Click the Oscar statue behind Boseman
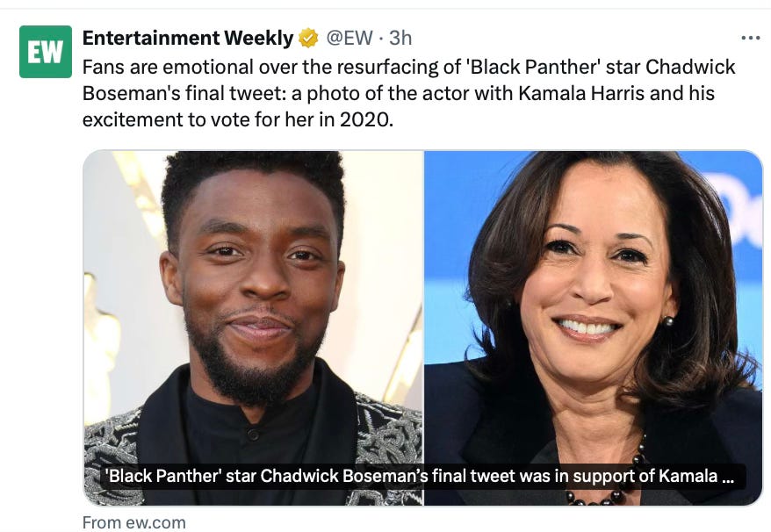This screenshot has width=771, height=532. [103, 351]
